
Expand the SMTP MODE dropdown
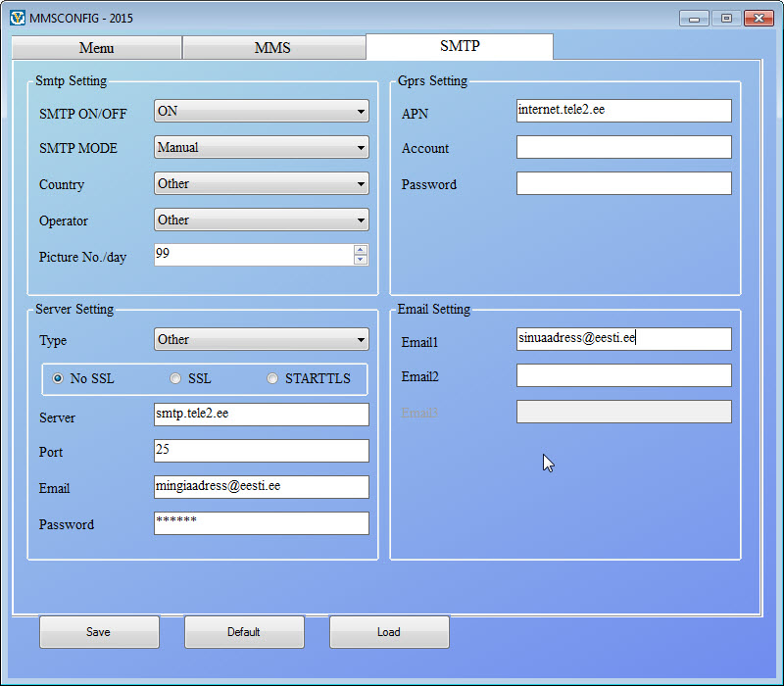click(x=261, y=148)
